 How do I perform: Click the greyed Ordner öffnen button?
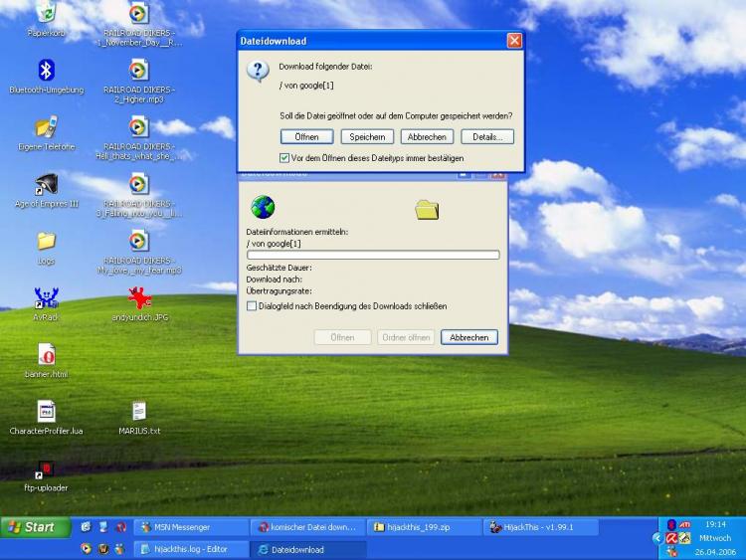click(x=406, y=337)
